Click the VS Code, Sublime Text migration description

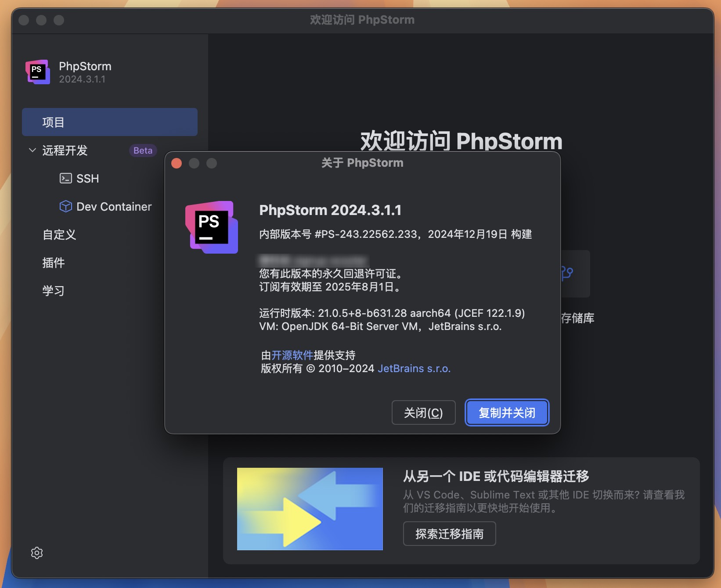click(x=544, y=501)
